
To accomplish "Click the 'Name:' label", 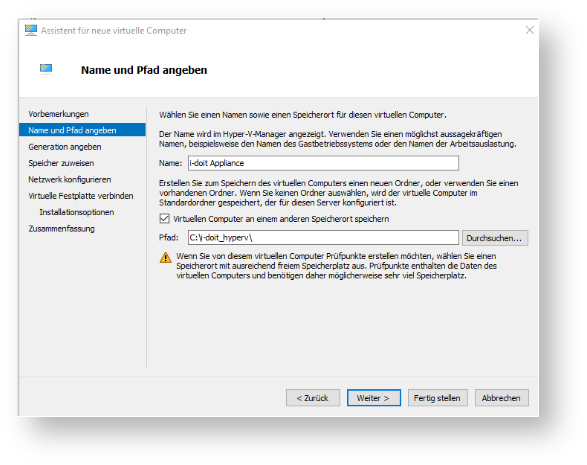I will click(170, 163).
